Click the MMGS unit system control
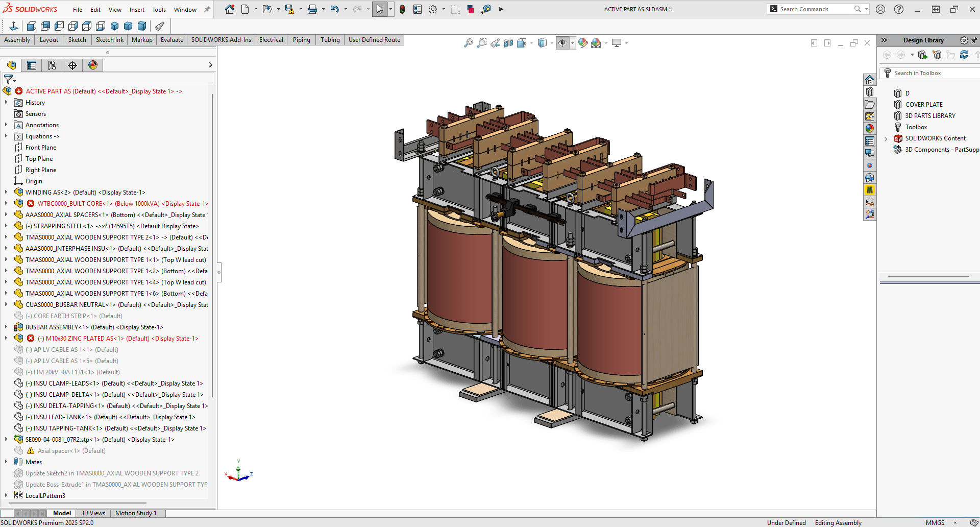Image resolution: width=980 pixels, height=527 pixels. click(936, 522)
